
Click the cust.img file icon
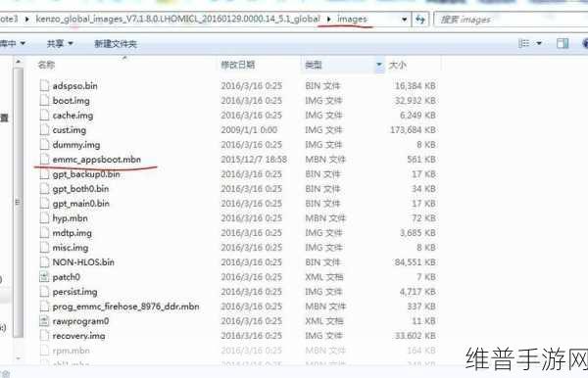click(x=44, y=130)
